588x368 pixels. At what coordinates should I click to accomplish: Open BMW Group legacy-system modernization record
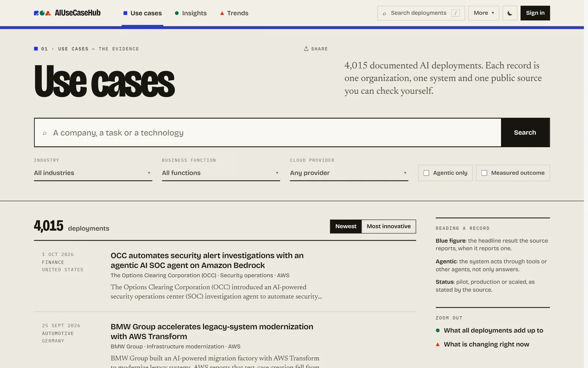pos(212,332)
